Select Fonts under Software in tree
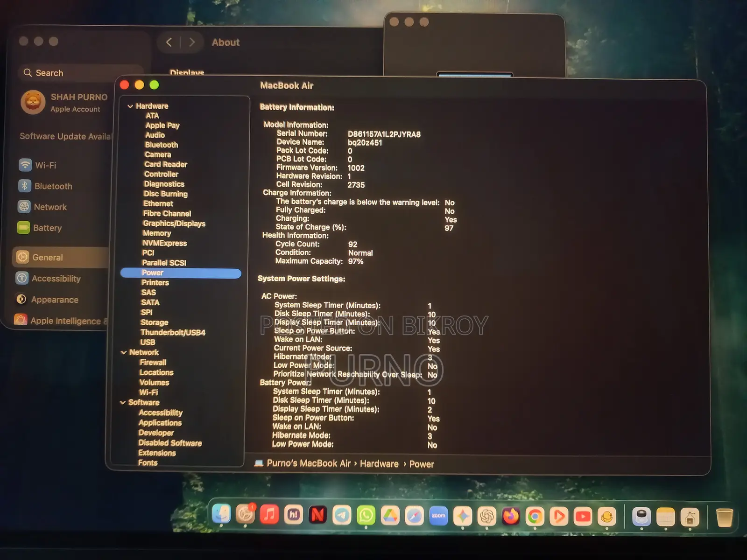 (148, 462)
